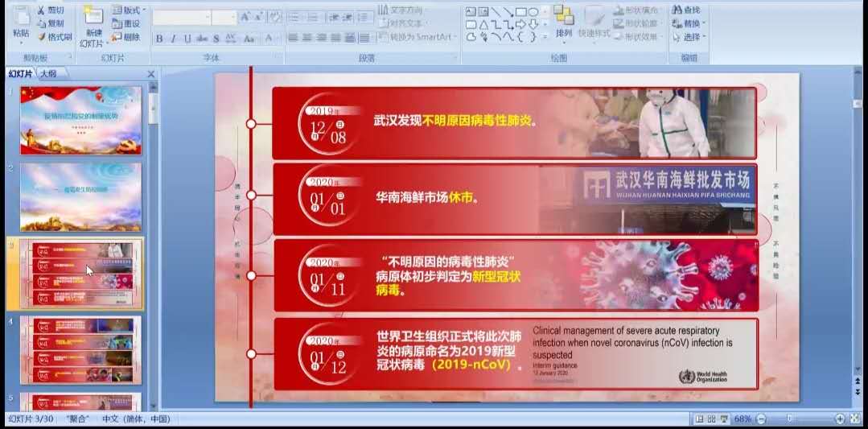Toggle Italic text formatting
Screen dimensions: 868x429
[173, 39]
